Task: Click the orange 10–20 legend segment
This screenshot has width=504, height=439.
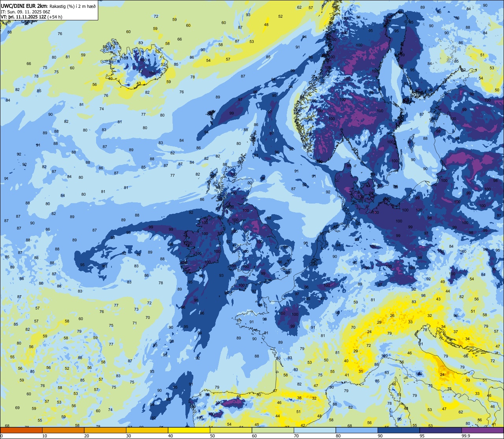Action: coord(63,430)
